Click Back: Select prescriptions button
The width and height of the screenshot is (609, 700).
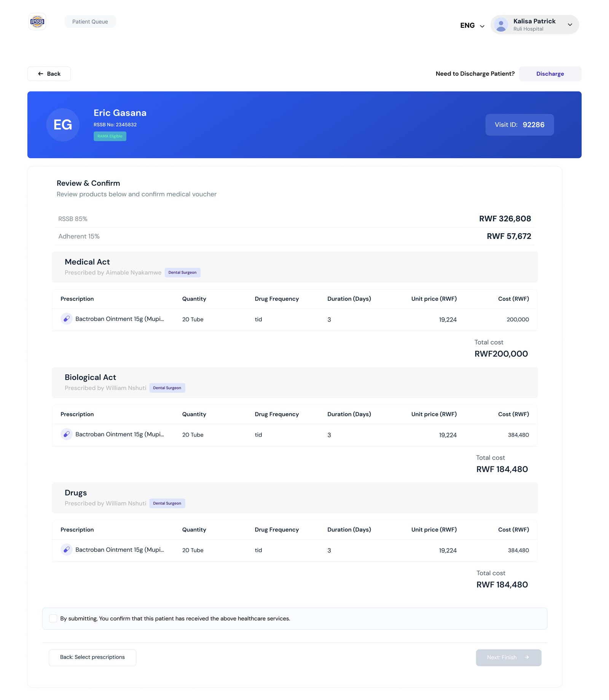(x=92, y=657)
